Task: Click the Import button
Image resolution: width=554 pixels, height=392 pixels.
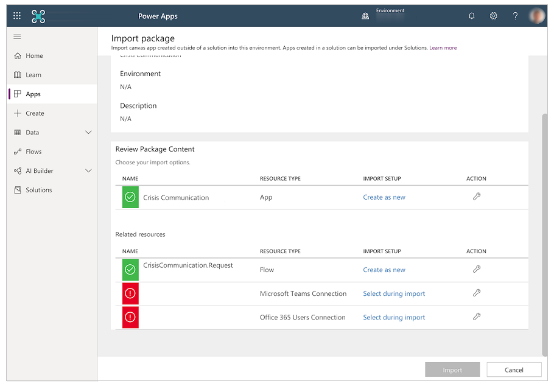Action: point(452,369)
